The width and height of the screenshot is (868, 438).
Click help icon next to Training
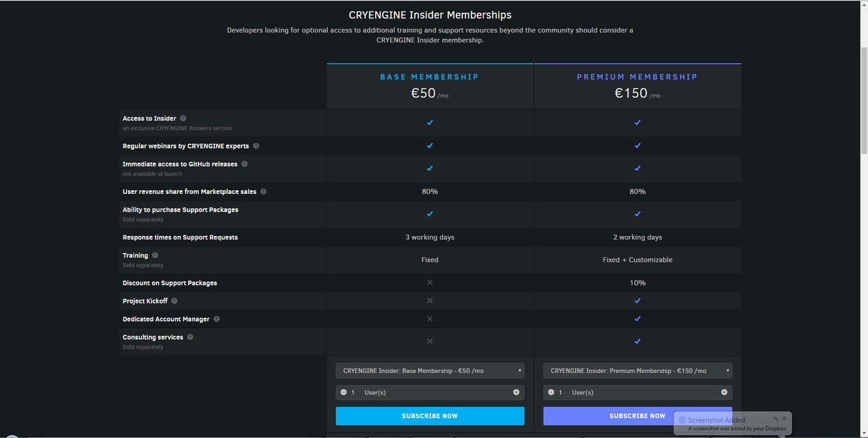[x=155, y=256]
